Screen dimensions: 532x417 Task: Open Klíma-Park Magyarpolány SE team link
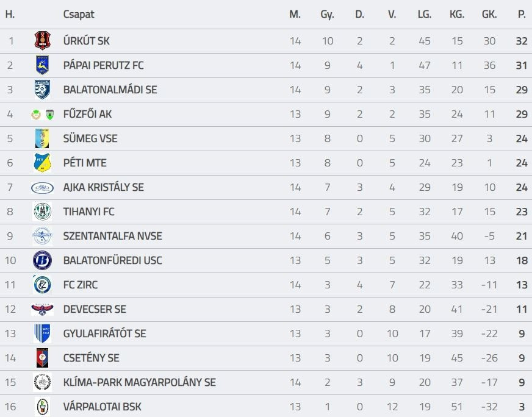pos(139,382)
